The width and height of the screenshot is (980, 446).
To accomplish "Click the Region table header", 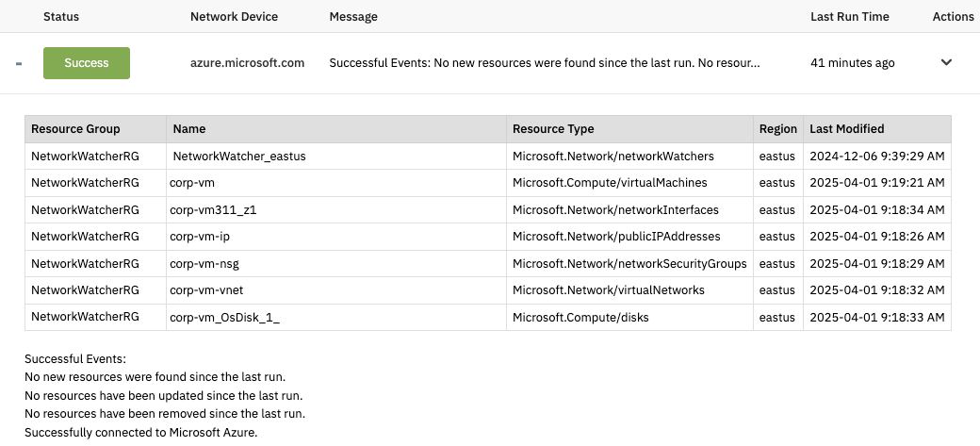I will click(x=777, y=129).
